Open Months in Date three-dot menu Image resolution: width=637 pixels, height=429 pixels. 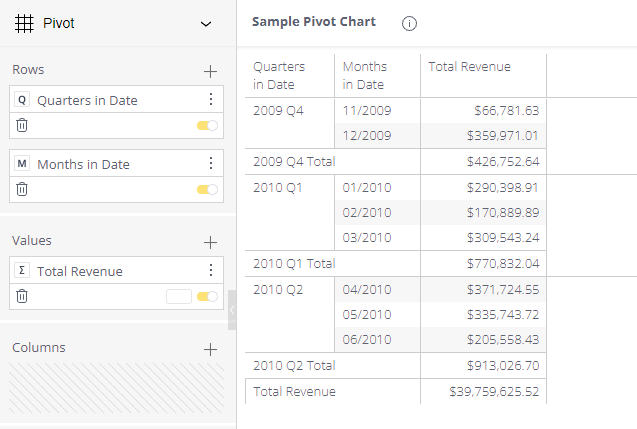210,164
